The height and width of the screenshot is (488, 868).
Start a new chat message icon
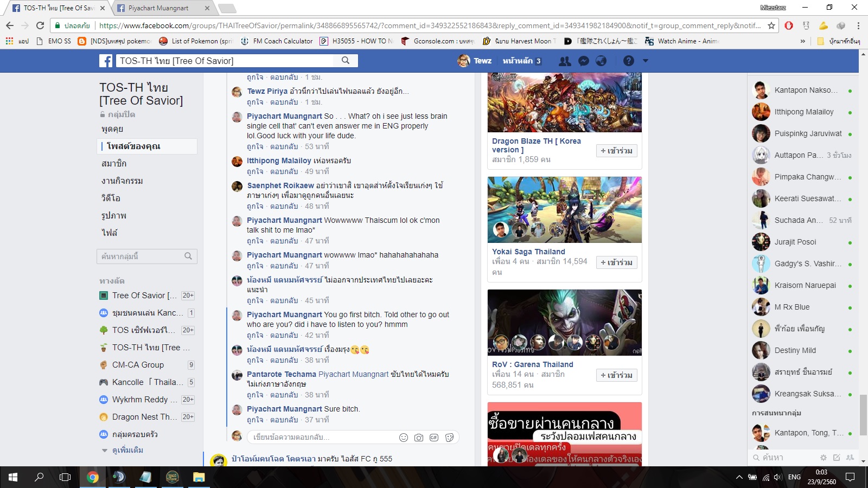(x=837, y=458)
